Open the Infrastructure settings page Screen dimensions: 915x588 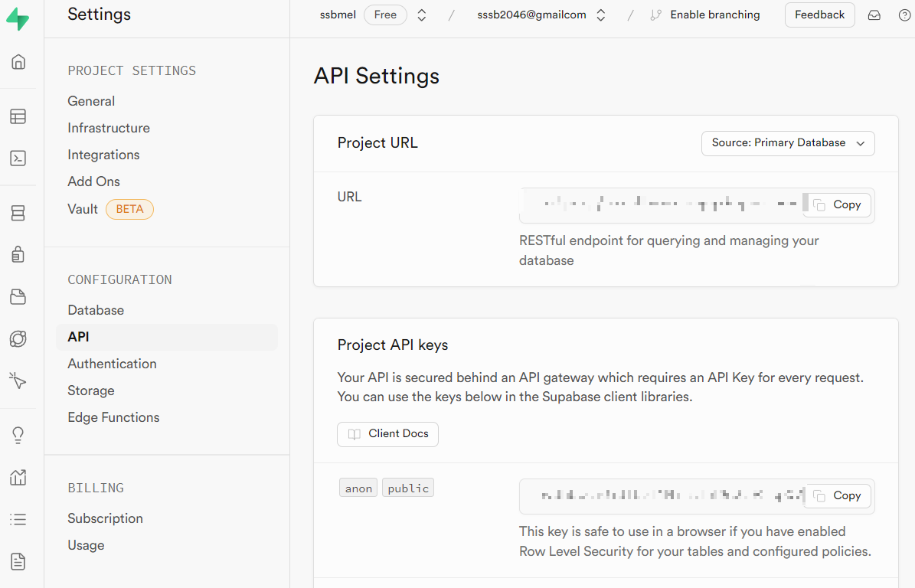click(x=109, y=128)
